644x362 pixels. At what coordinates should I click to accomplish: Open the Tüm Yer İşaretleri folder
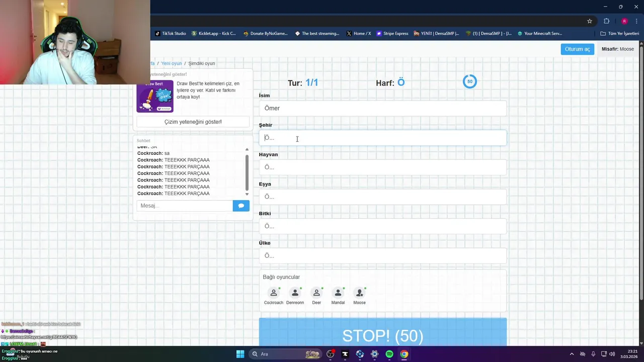620,34
